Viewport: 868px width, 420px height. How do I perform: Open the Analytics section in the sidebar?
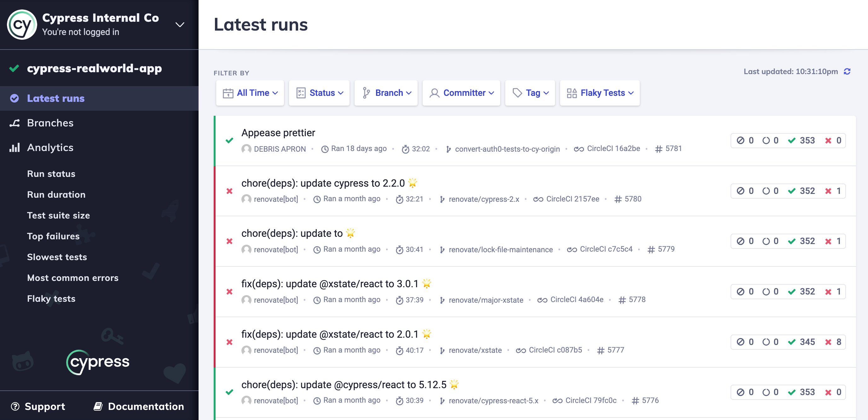50,147
